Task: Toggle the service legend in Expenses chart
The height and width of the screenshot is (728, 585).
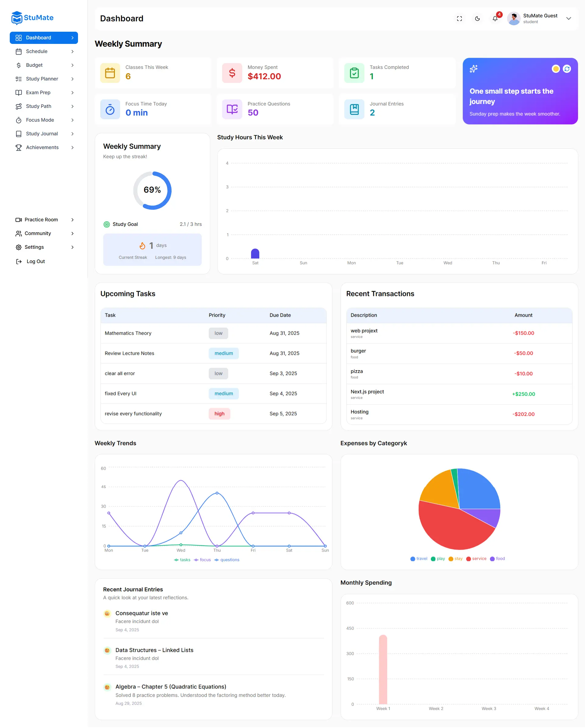Action: [x=476, y=559]
